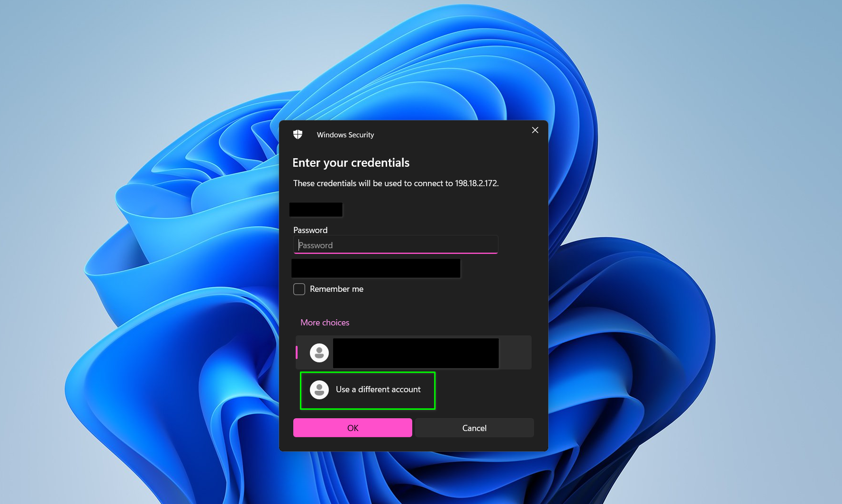This screenshot has width=842, height=504.
Task: Collapse the More choices section
Action: (325, 323)
